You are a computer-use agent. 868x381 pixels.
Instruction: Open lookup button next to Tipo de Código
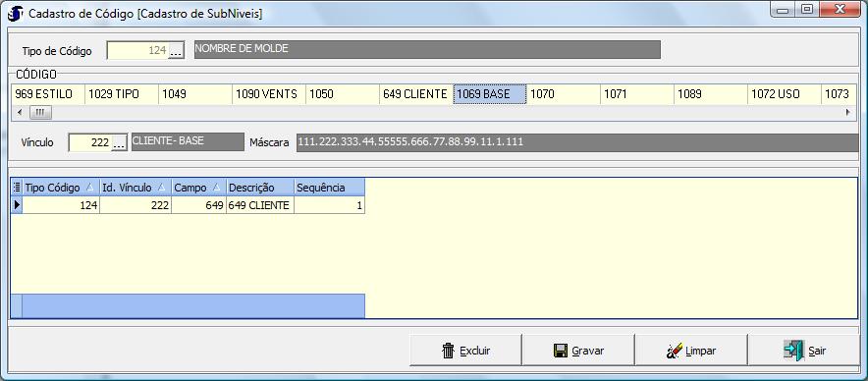[x=176, y=51]
